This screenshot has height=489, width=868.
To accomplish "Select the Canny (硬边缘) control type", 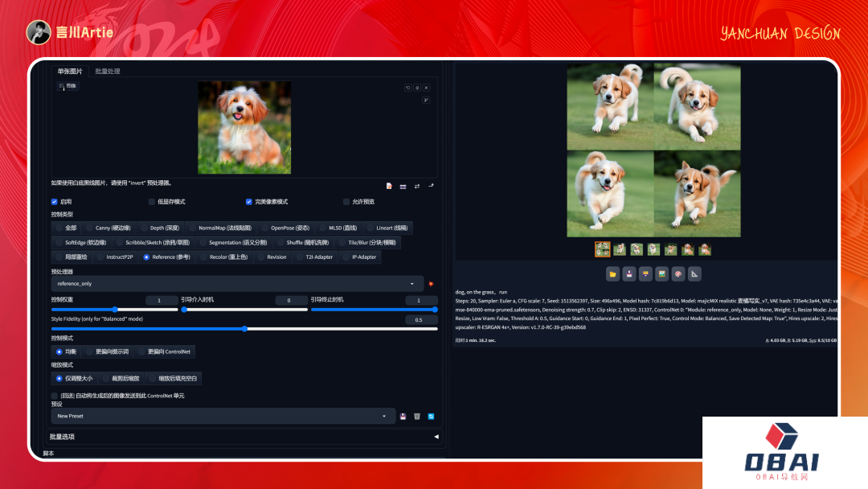I will [x=108, y=228].
